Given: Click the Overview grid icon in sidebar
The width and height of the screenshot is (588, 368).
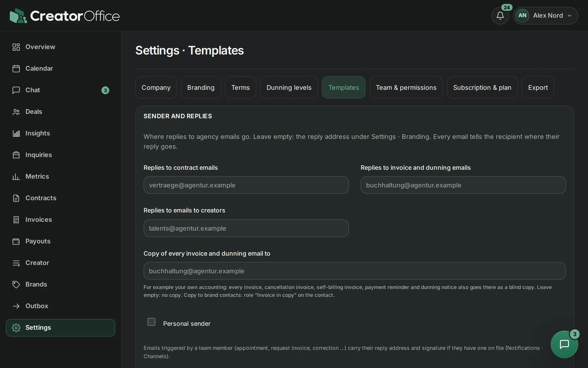Looking at the screenshot, I should coord(16,47).
